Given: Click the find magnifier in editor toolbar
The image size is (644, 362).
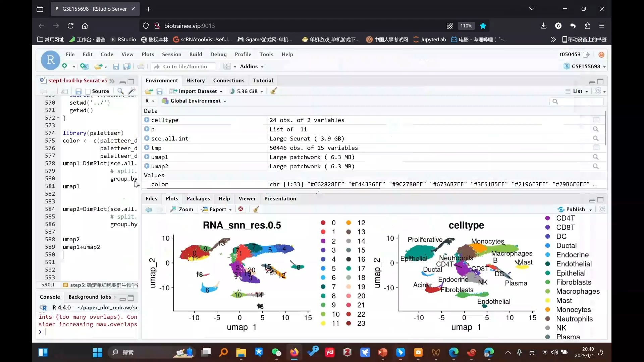Looking at the screenshot, I should coord(120,91).
